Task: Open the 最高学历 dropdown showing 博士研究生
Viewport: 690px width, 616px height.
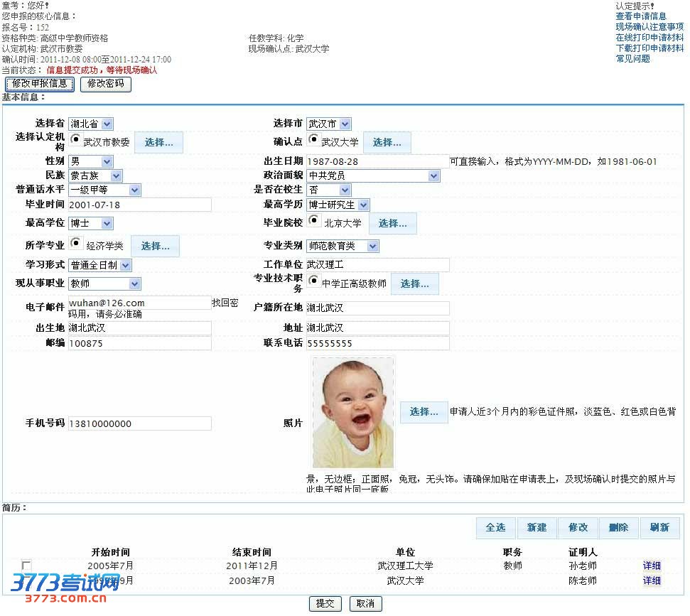Action: (x=338, y=205)
